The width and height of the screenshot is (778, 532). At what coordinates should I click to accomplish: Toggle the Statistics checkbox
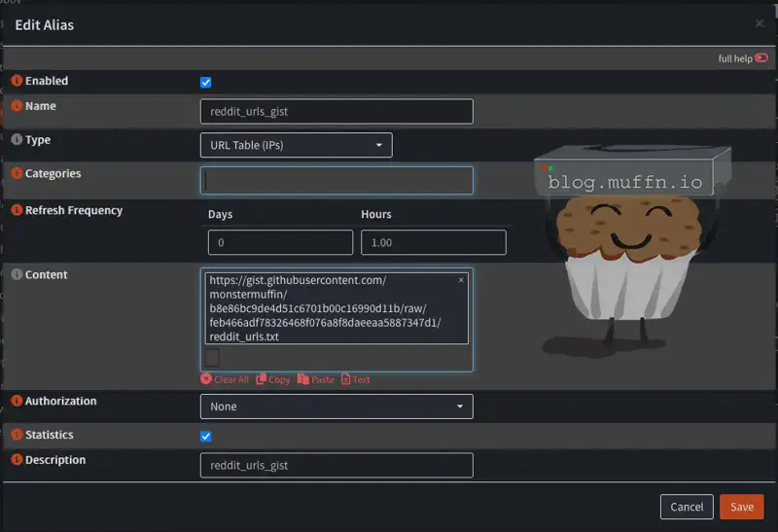205,437
